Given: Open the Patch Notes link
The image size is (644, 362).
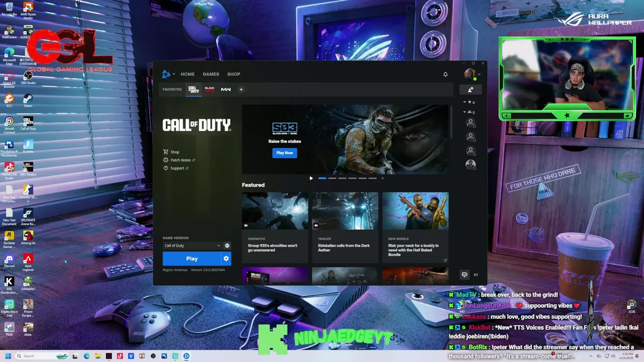Looking at the screenshot, I should 179,160.
